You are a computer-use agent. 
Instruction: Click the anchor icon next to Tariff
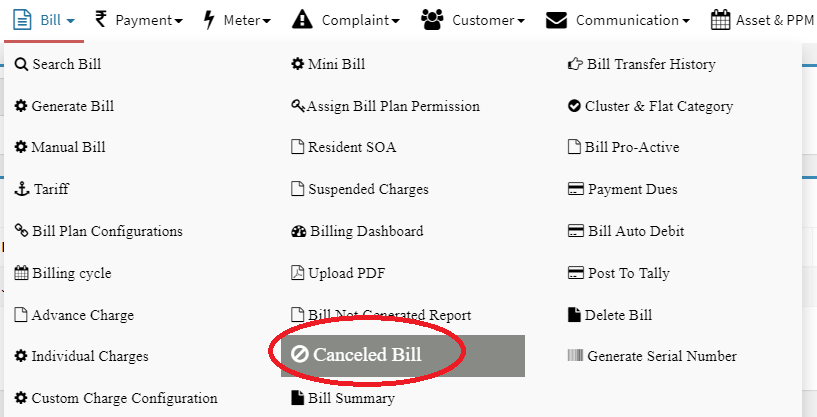(x=21, y=189)
